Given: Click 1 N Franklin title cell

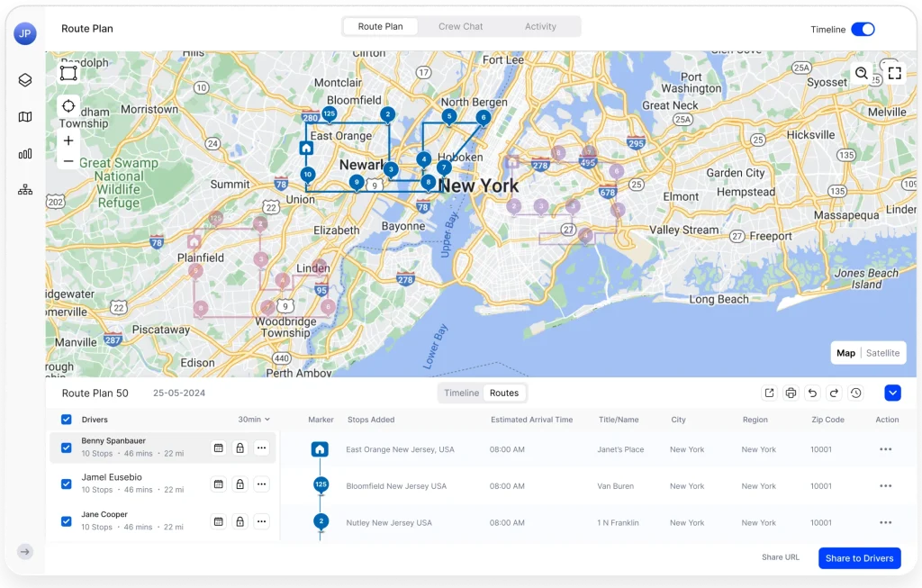Looking at the screenshot, I should [x=618, y=523].
